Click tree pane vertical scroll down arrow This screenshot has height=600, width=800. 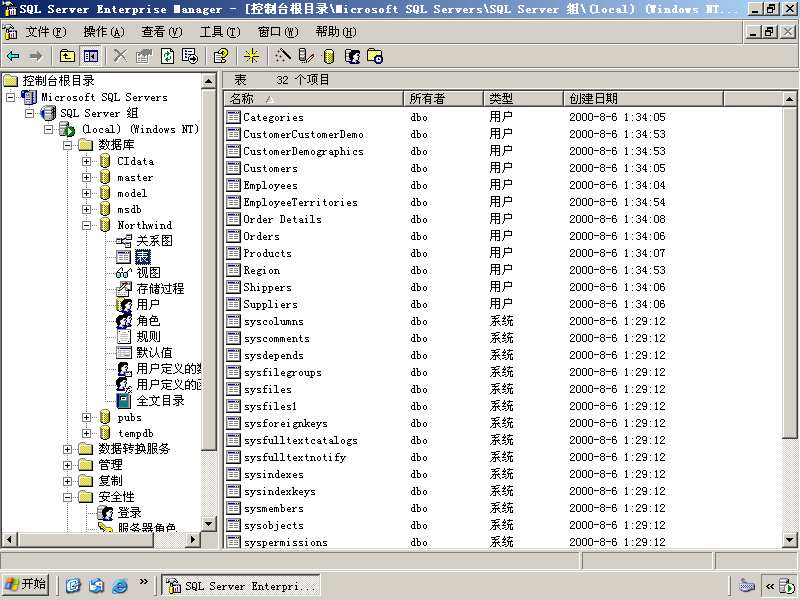click(209, 523)
